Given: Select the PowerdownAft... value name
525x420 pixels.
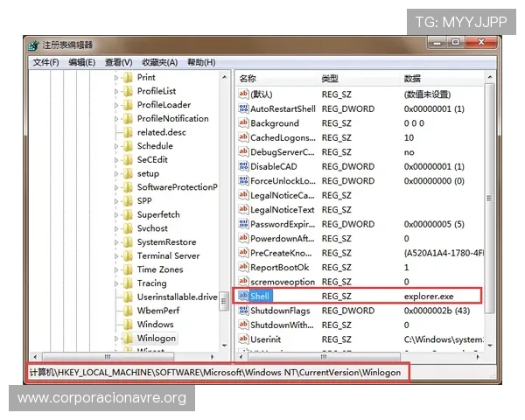Looking at the screenshot, I should 283,239.
